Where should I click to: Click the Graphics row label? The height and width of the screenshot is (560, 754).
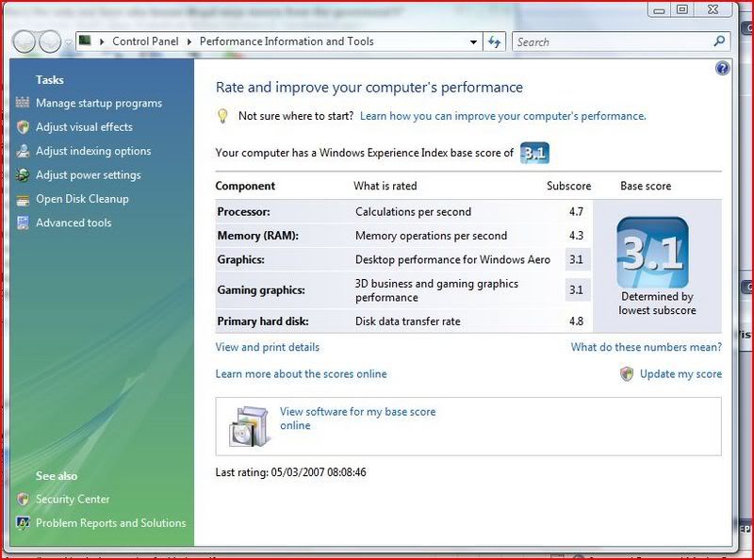coord(241,260)
